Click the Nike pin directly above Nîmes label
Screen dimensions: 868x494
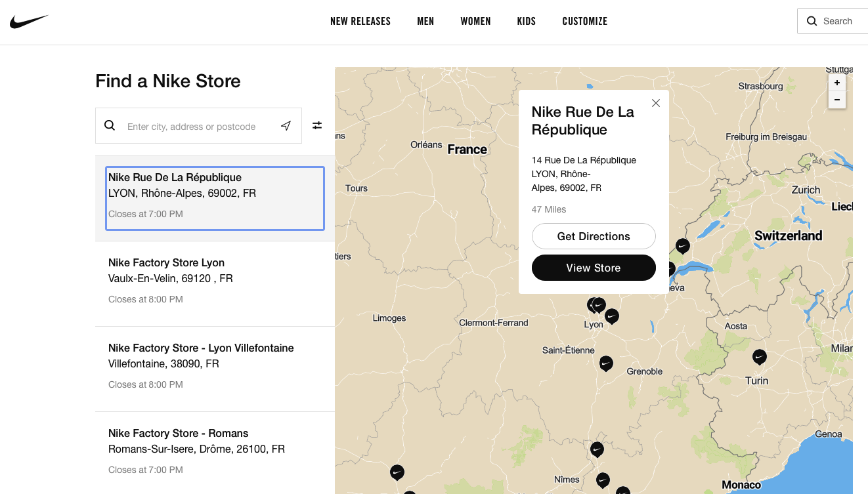(x=597, y=449)
